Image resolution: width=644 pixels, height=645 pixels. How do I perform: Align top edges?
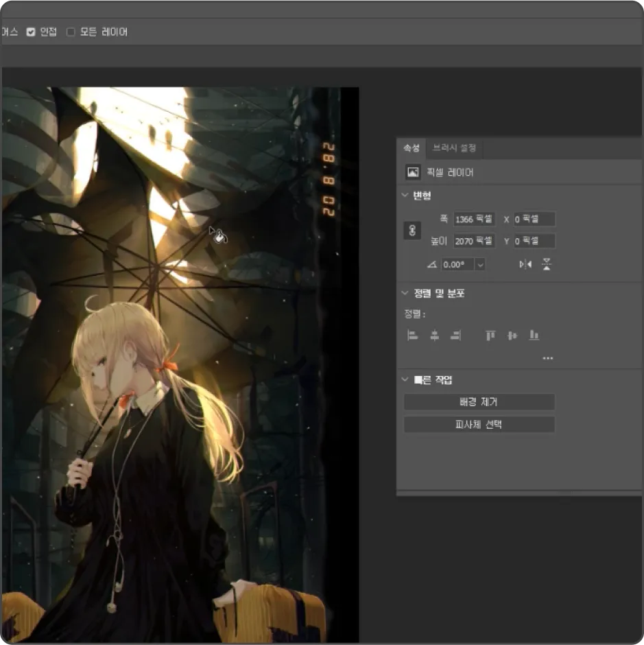click(x=490, y=336)
